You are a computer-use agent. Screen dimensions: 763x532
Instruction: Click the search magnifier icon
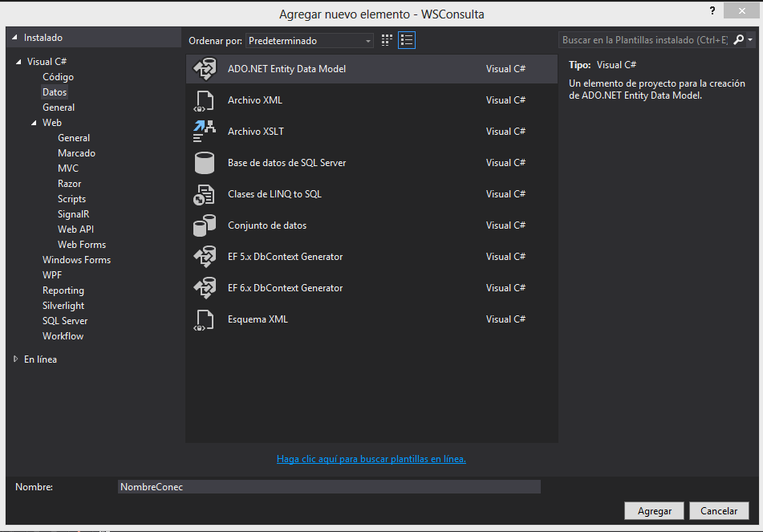coord(739,40)
